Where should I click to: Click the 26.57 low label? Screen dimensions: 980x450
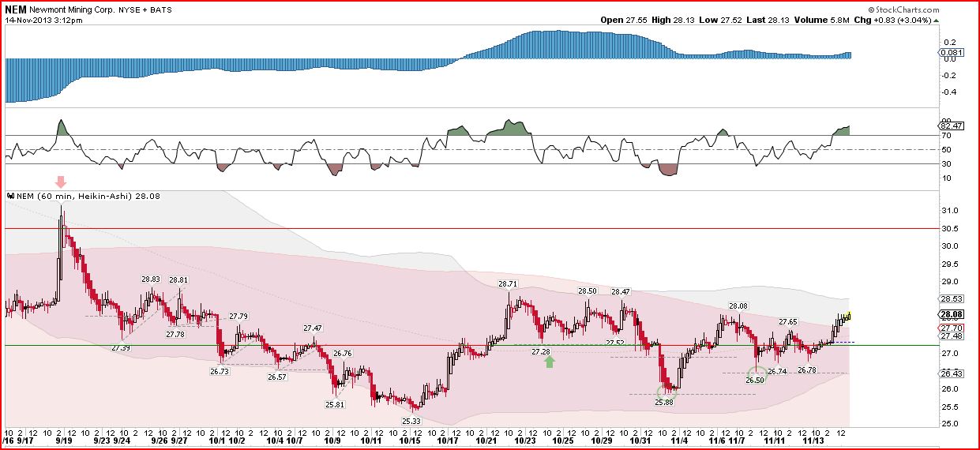(277, 377)
